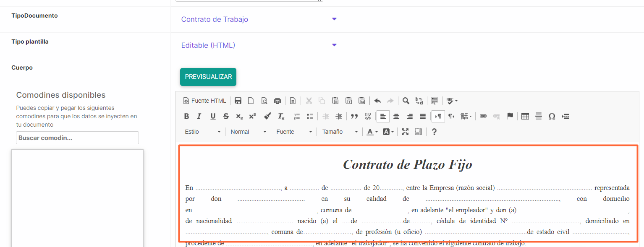
Task: Create a new blank page
Action: [251, 101]
